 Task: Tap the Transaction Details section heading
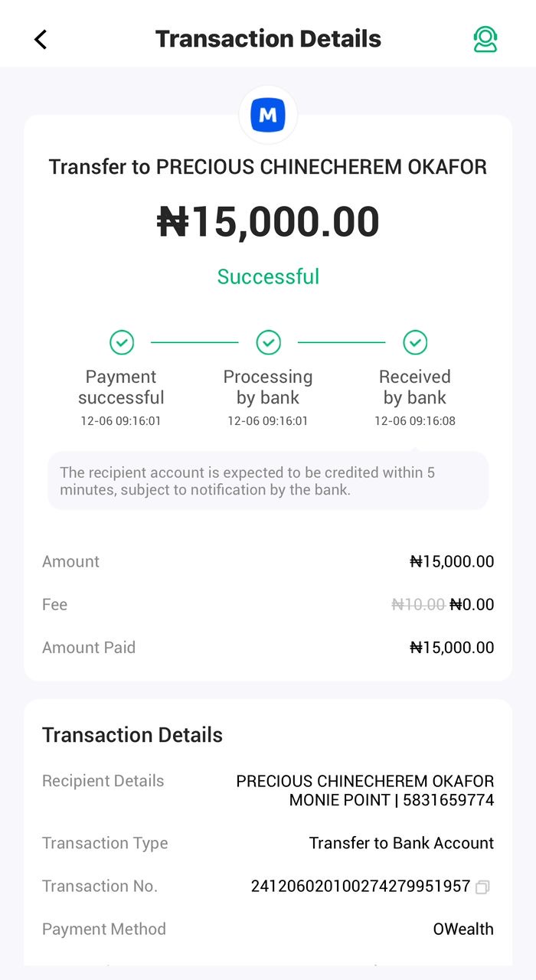tap(132, 735)
